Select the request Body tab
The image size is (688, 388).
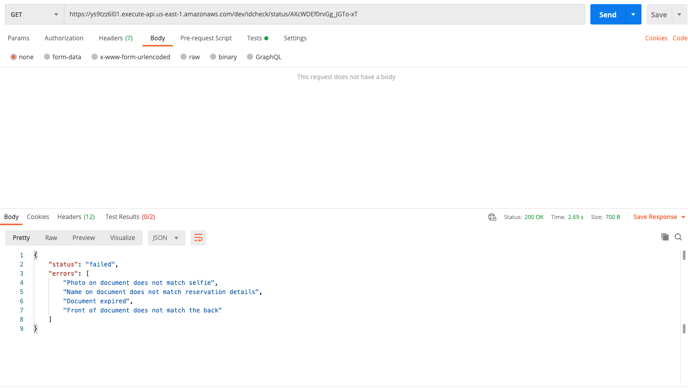click(158, 38)
